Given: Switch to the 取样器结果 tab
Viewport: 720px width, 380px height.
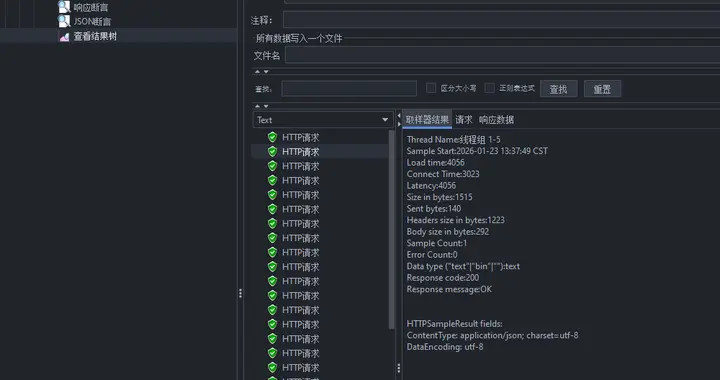Looking at the screenshot, I should coord(427,120).
